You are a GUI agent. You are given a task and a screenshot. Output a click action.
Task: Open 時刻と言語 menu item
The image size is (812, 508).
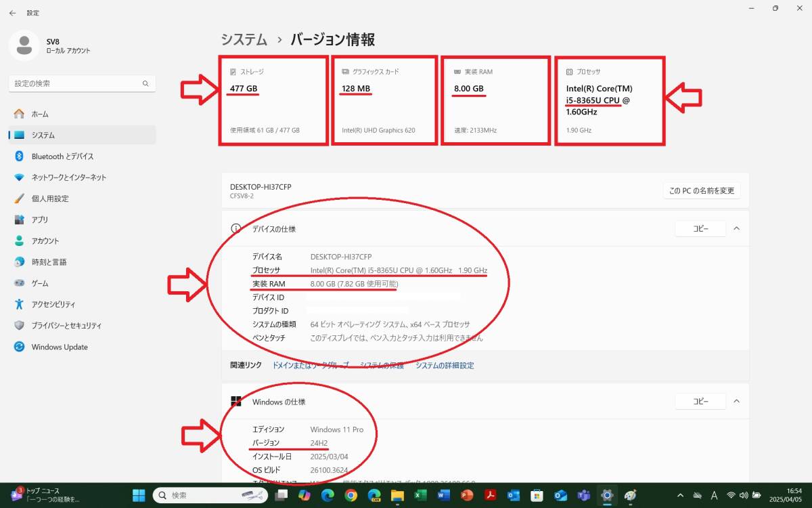[x=49, y=262]
